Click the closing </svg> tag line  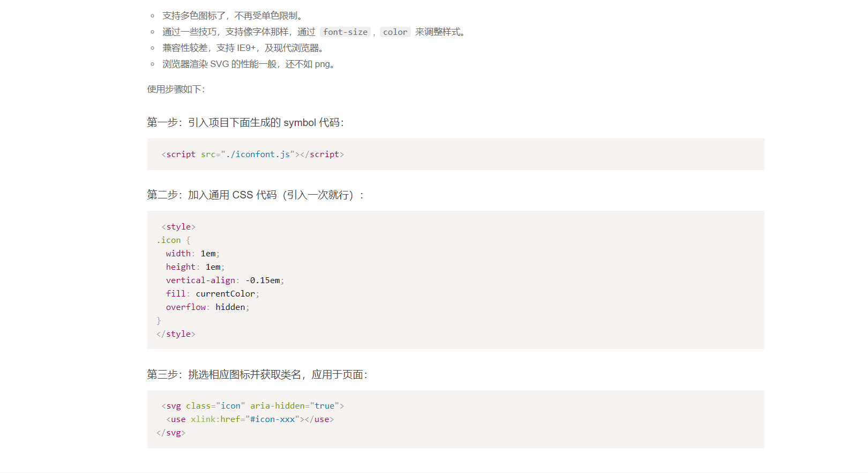coord(171,433)
